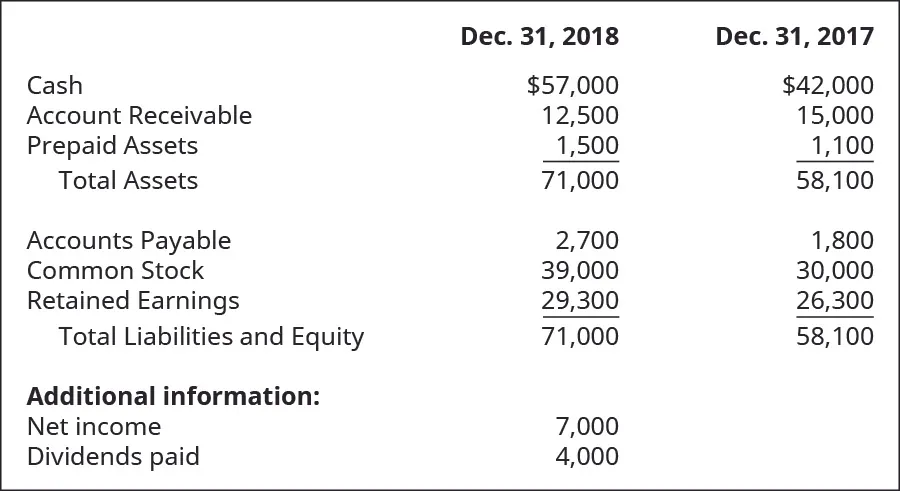Click the 2,700 accounts payable value

[586, 241]
